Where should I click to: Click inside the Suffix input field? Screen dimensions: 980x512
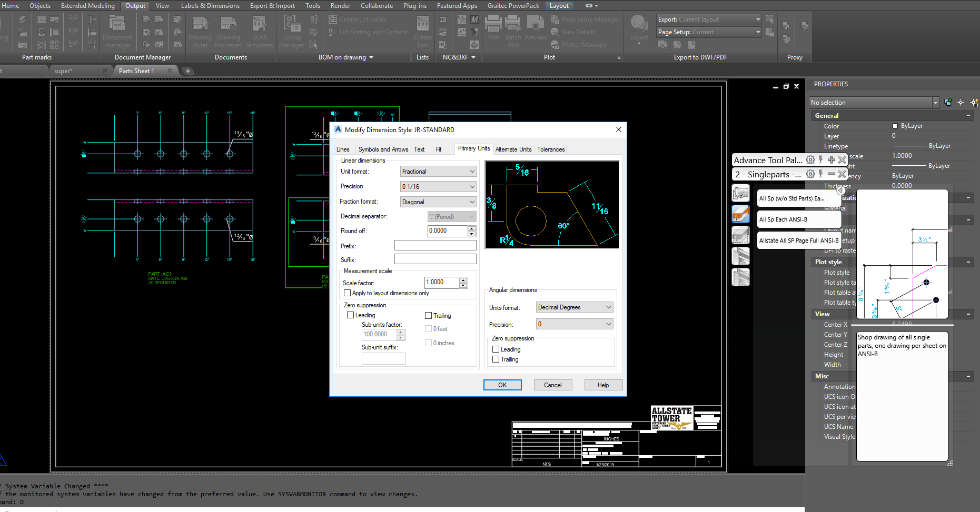click(x=435, y=258)
